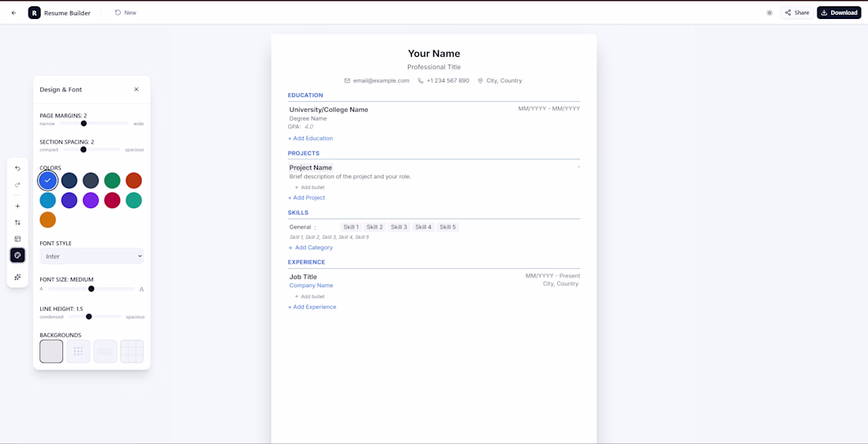Screen dimensions: 868x444
Task: Start a New resume
Action: (125, 13)
